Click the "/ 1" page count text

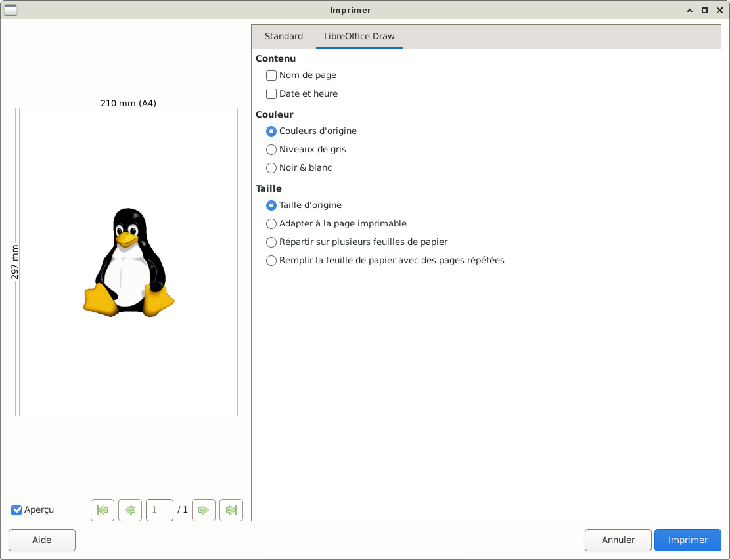click(x=183, y=510)
